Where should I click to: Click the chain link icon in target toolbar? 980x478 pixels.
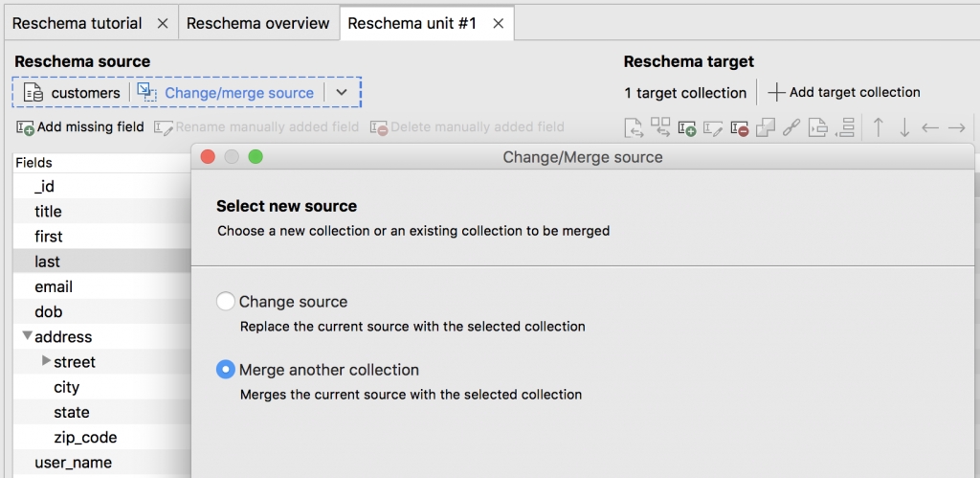tap(791, 127)
